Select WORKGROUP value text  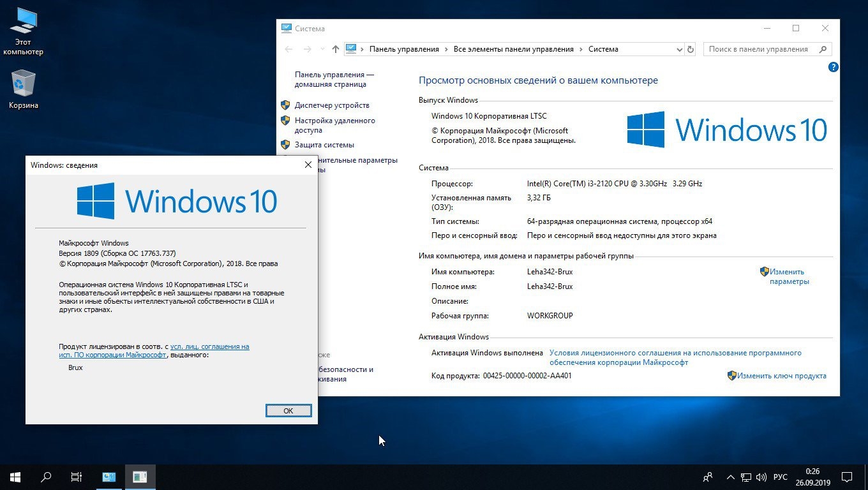click(550, 316)
